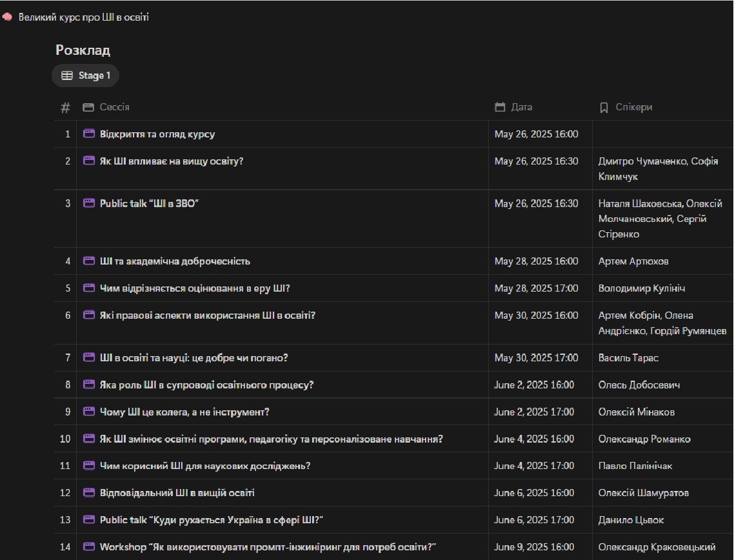Open the Спікери column header menu
Screen dimensions: 734x560
coord(633,107)
